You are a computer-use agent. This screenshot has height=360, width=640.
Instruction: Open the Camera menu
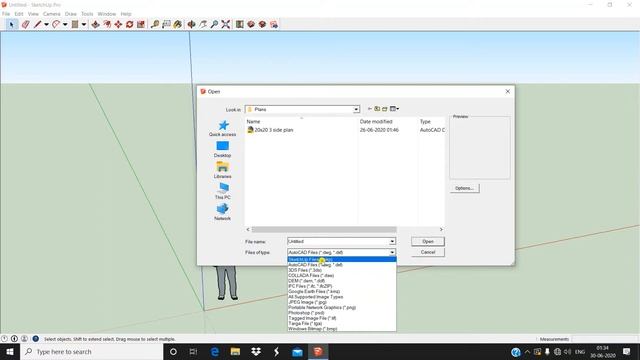pyautogui.click(x=51, y=14)
